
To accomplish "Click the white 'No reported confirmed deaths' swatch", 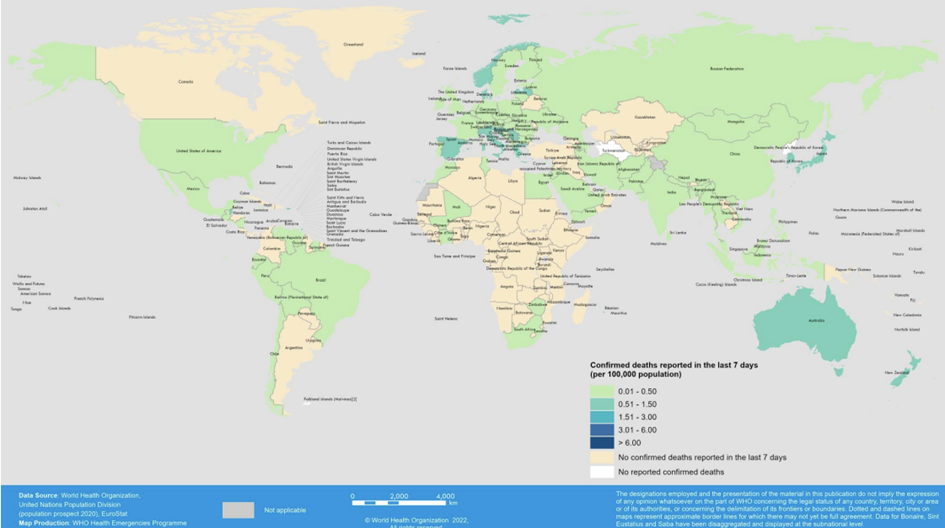I will (603, 471).
